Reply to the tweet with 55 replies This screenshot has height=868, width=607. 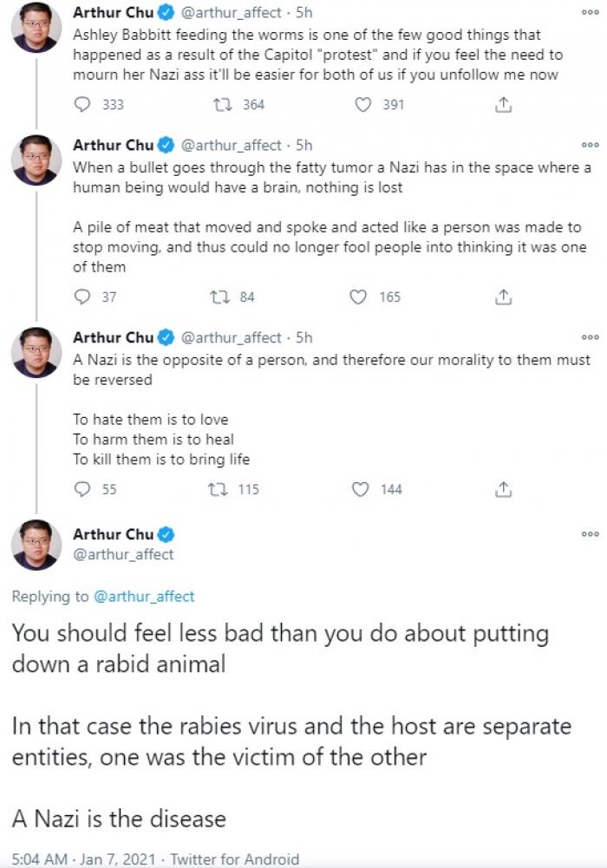point(84,490)
